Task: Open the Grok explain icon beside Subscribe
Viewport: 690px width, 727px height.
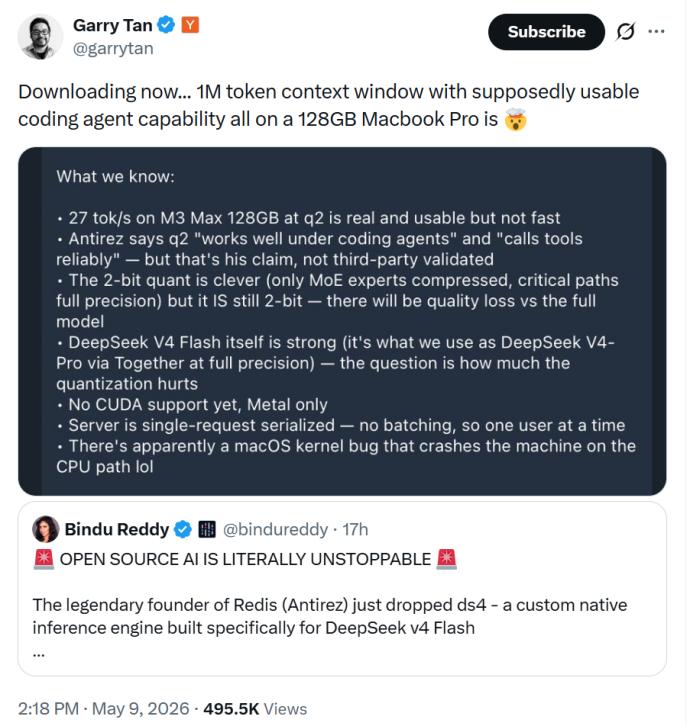Action: pyautogui.click(x=625, y=32)
